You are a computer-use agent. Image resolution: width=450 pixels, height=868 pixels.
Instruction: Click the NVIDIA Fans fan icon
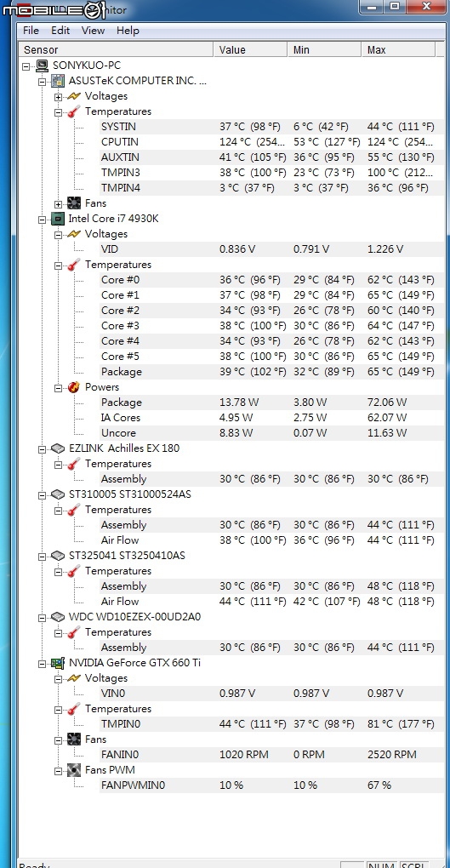[x=74, y=740]
